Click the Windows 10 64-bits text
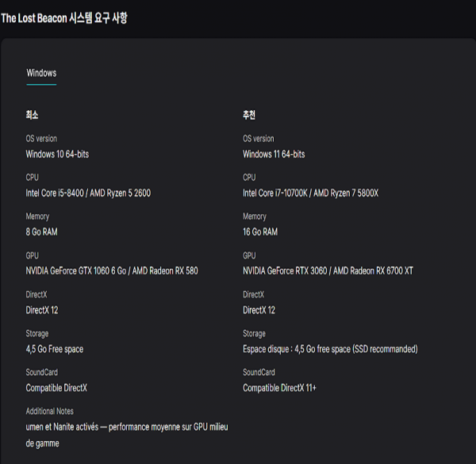476x464 pixels. pos(57,154)
